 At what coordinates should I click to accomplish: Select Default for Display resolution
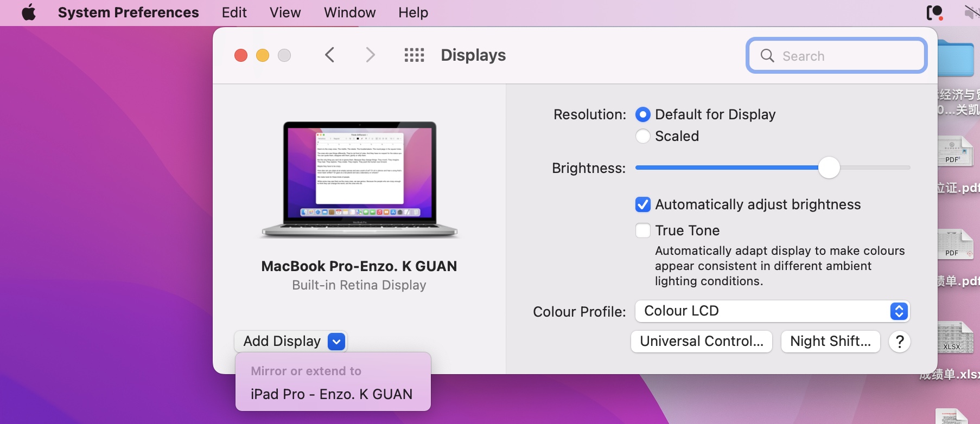pyautogui.click(x=643, y=114)
